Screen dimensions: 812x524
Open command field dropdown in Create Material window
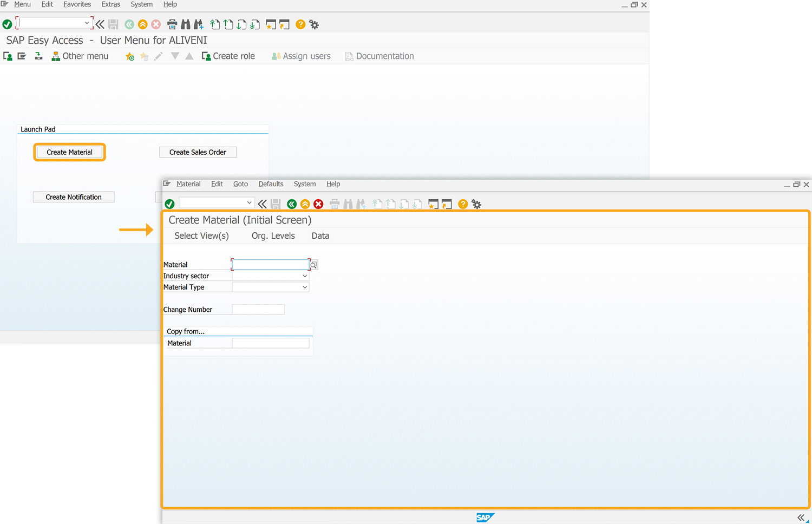click(x=250, y=202)
